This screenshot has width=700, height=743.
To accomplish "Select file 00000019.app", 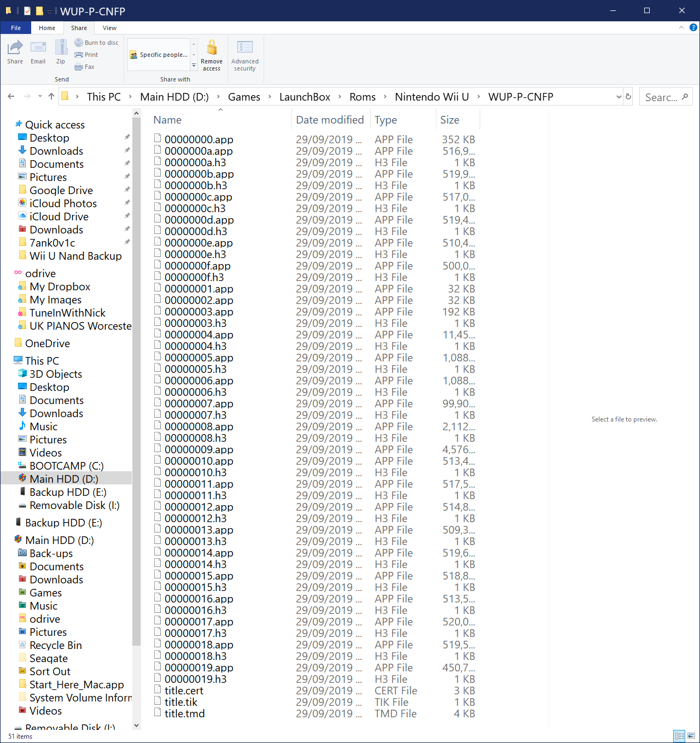I will click(x=199, y=668).
